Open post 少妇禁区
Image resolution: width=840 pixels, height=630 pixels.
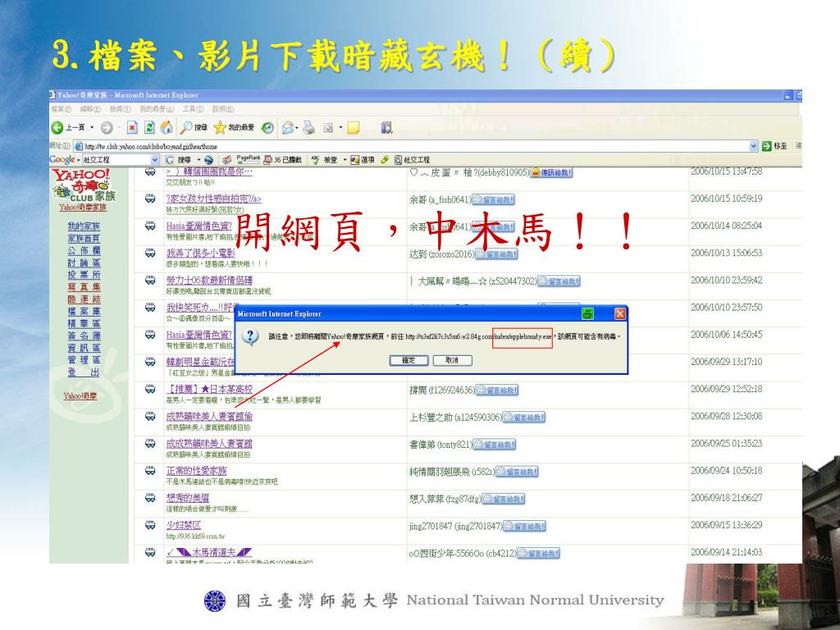(183, 524)
